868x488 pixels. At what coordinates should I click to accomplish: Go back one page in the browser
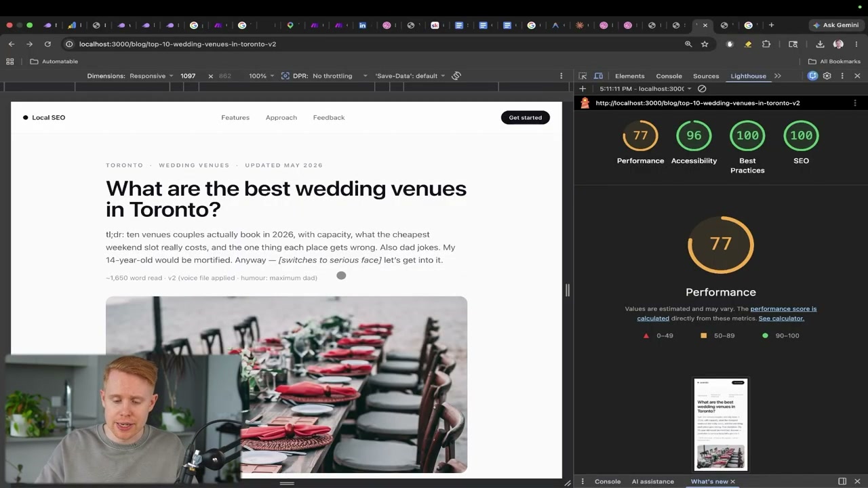(12, 44)
